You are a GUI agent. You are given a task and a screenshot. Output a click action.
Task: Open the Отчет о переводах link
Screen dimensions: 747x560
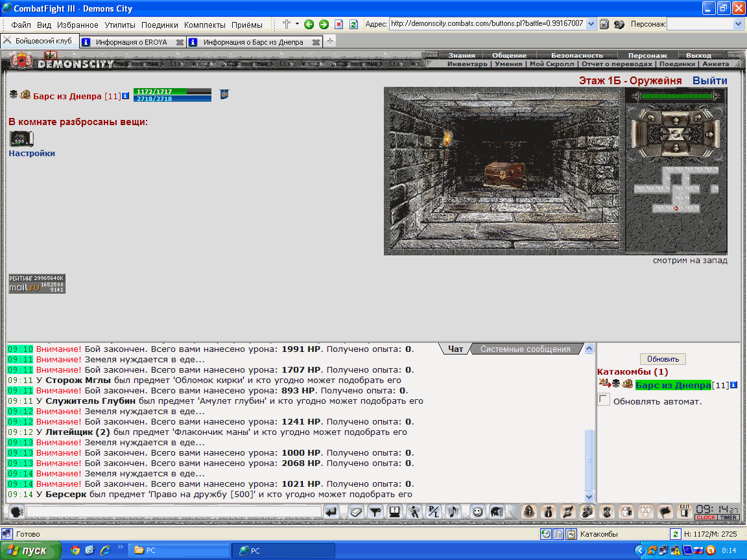click(617, 64)
